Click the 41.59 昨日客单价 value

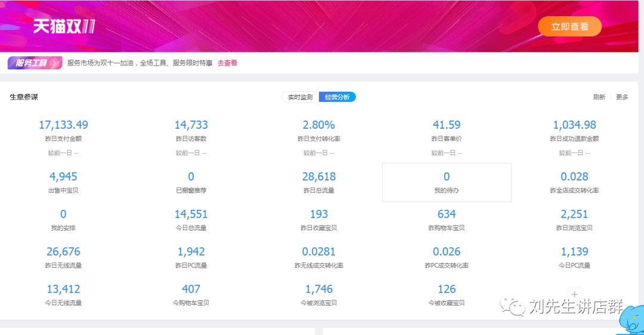pos(447,125)
